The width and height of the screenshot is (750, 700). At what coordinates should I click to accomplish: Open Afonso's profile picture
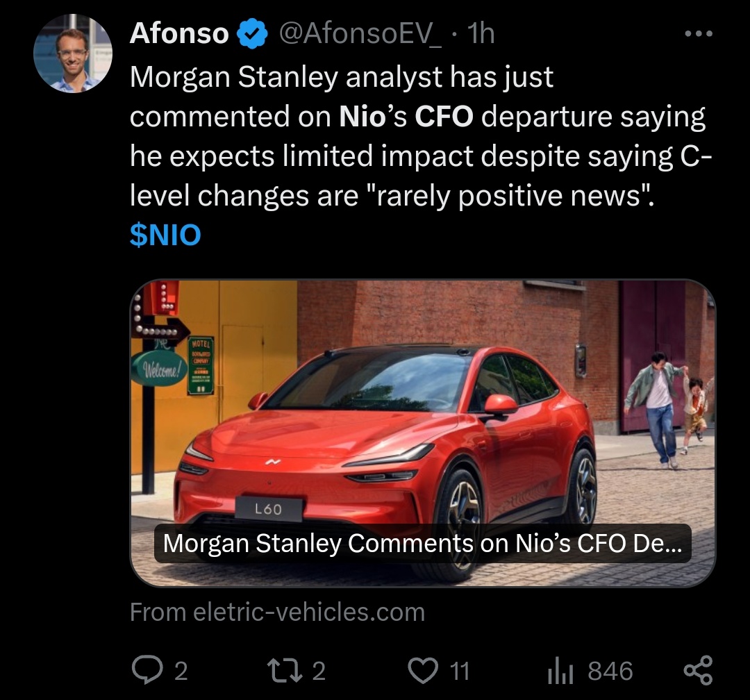[73, 53]
